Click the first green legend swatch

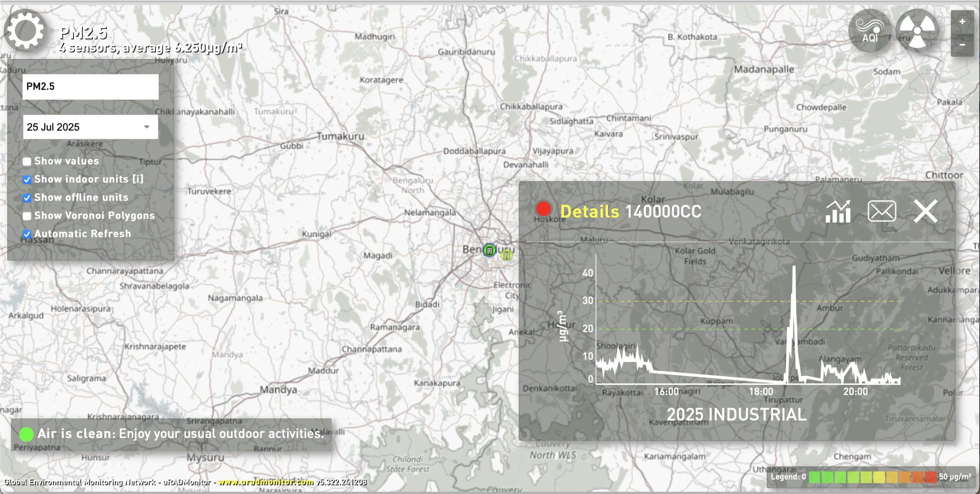tap(814, 477)
